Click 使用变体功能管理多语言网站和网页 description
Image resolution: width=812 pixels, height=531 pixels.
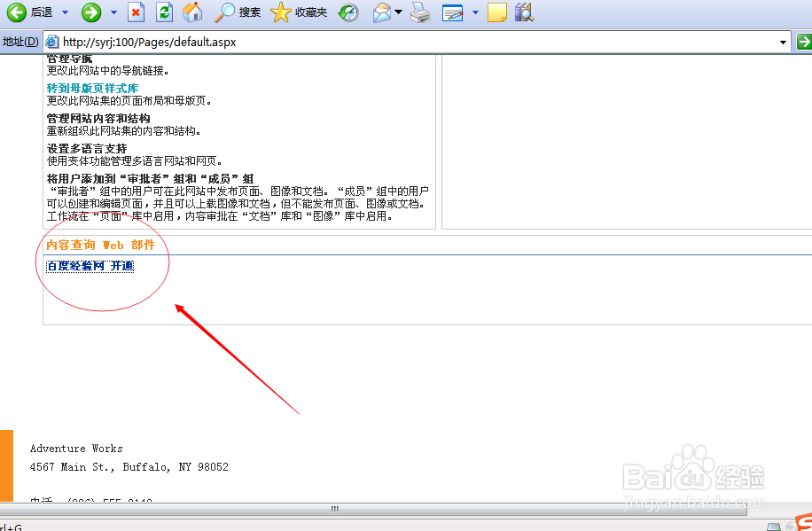click(x=135, y=160)
